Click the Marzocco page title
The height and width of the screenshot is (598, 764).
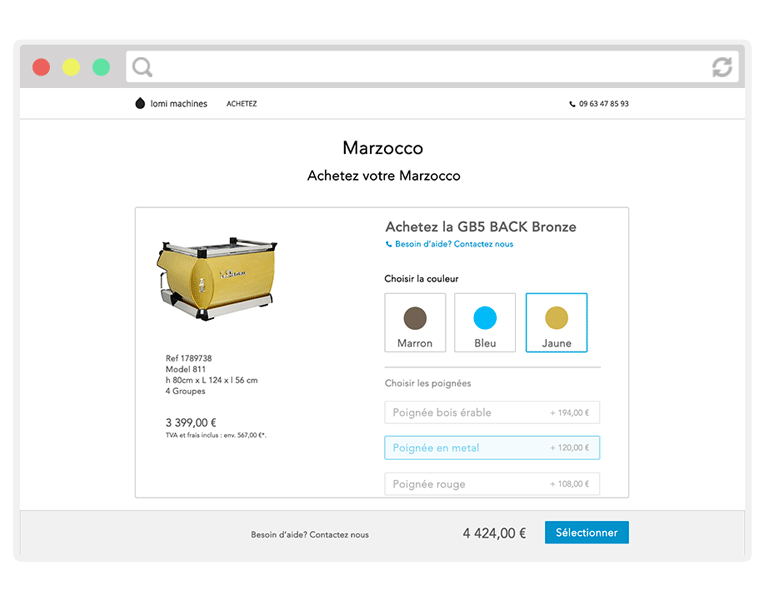(x=383, y=148)
